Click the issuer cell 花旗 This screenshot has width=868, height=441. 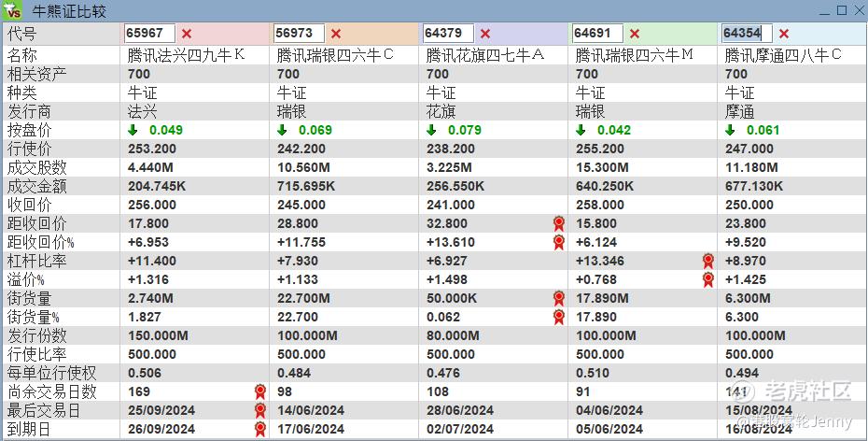(441, 112)
